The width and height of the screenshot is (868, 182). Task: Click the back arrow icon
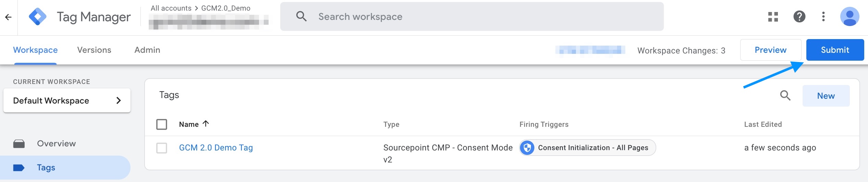click(8, 17)
